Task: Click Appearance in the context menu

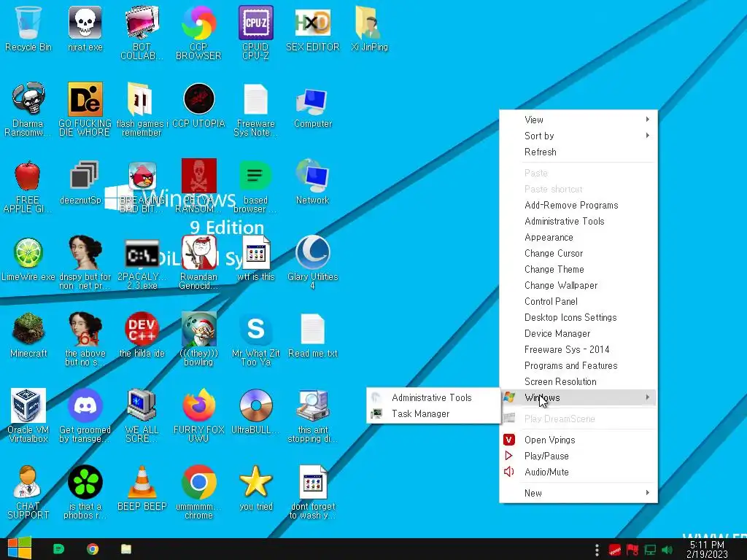Action: click(578, 237)
